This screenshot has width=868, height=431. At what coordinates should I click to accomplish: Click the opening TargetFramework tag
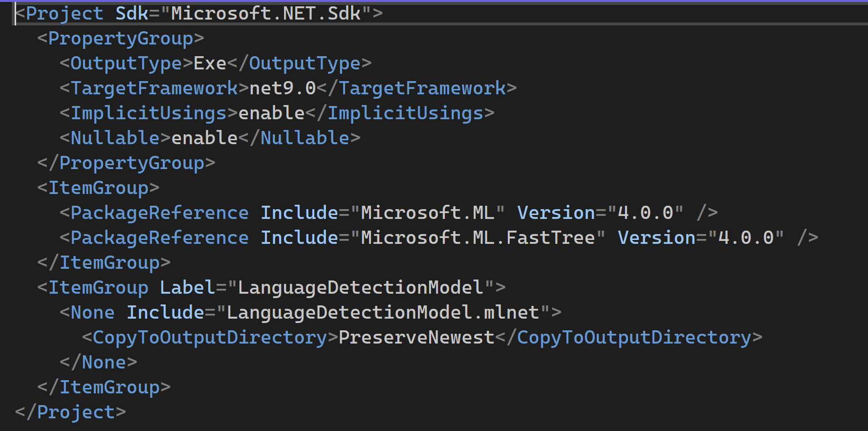[x=154, y=88]
